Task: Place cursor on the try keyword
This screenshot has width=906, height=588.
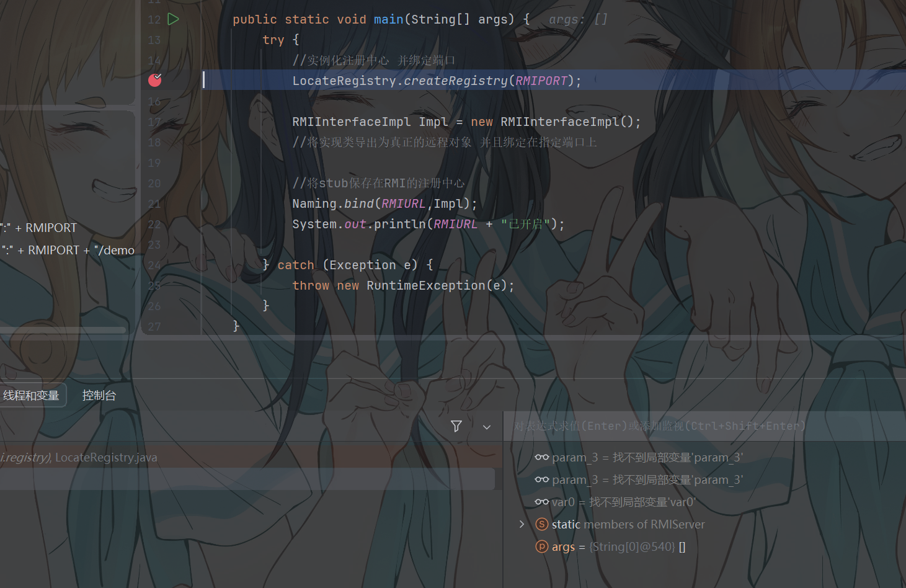Action: click(x=273, y=40)
